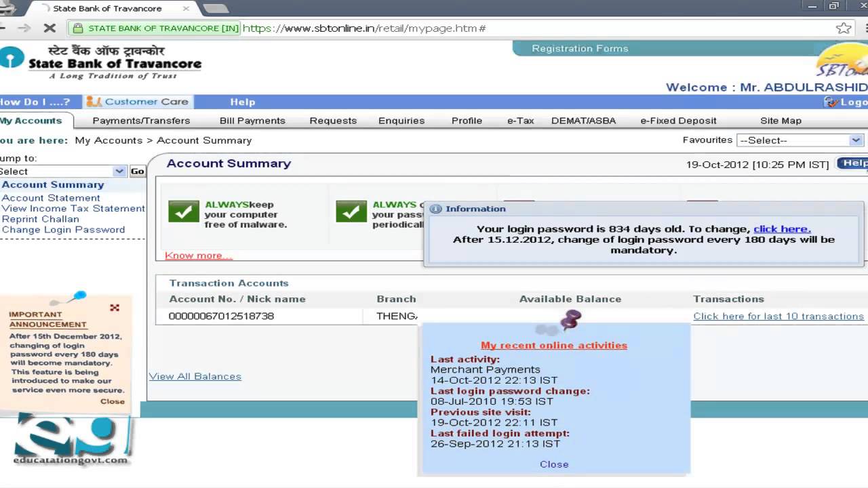
Task: Click the 'Transaction Accounts' section title
Action: coord(229,283)
